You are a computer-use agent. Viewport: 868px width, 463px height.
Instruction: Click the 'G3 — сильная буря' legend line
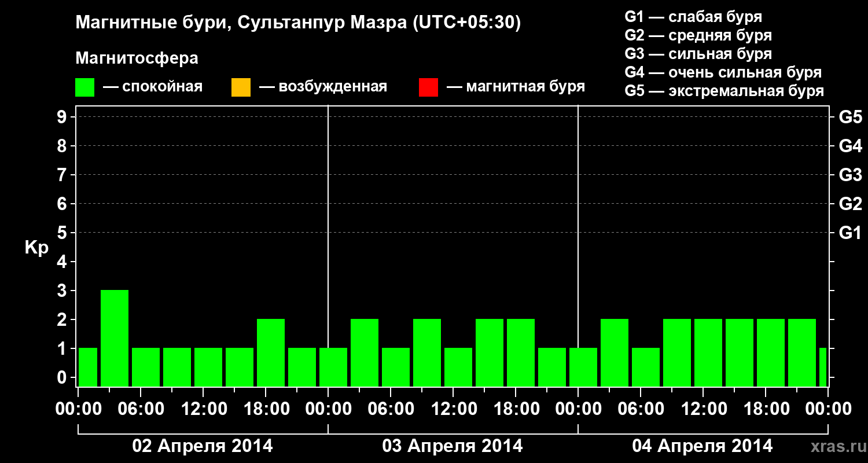pos(698,54)
